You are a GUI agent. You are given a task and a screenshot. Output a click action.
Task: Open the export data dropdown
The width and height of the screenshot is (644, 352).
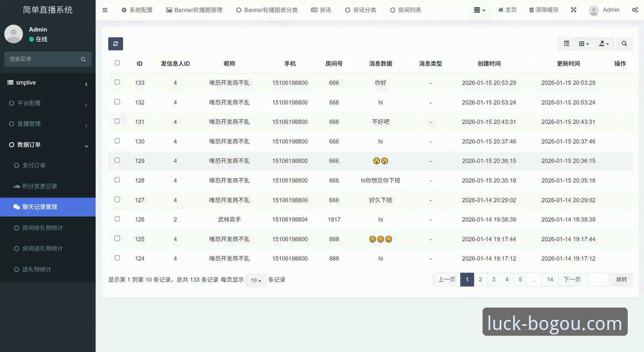(x=604, y=44)
